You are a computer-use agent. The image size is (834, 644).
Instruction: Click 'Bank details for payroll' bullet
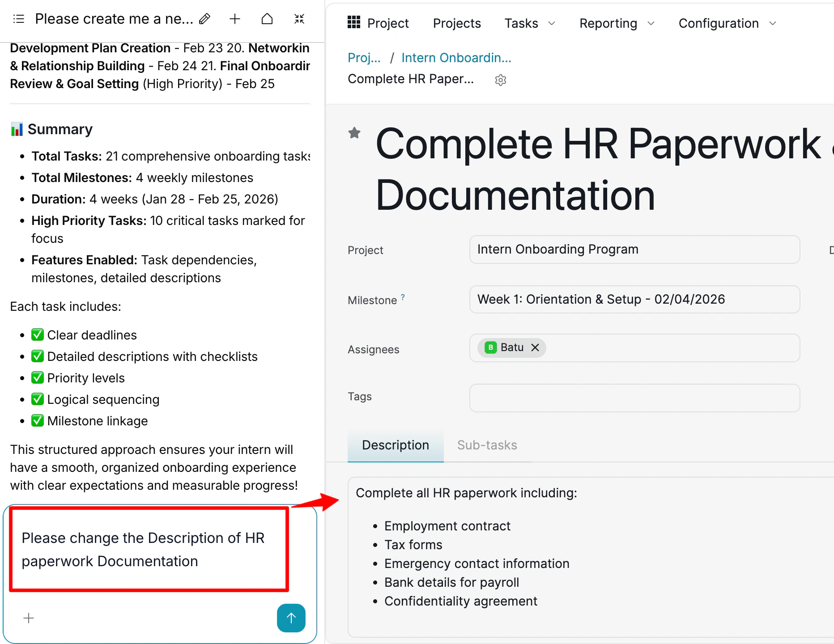pyautogui.click(x=451, y=582)
